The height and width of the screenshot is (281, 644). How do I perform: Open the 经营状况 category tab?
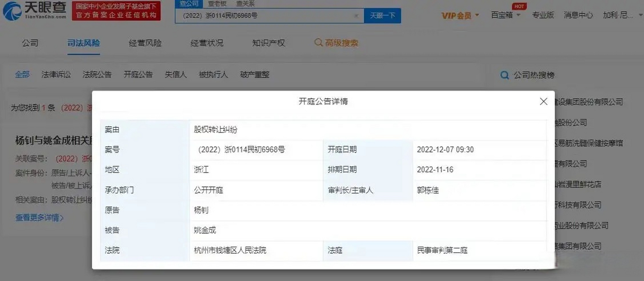(x=207, y=43)
